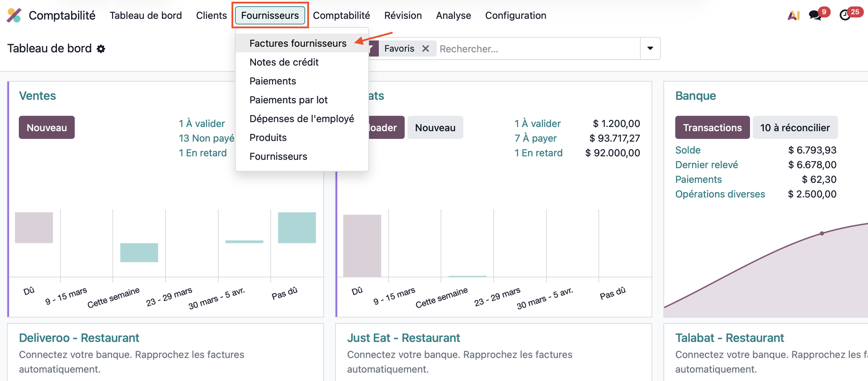The image size is (868, 381).
Task: Open Dépenses de l'employé menu entry
Action: pos(302,119)
